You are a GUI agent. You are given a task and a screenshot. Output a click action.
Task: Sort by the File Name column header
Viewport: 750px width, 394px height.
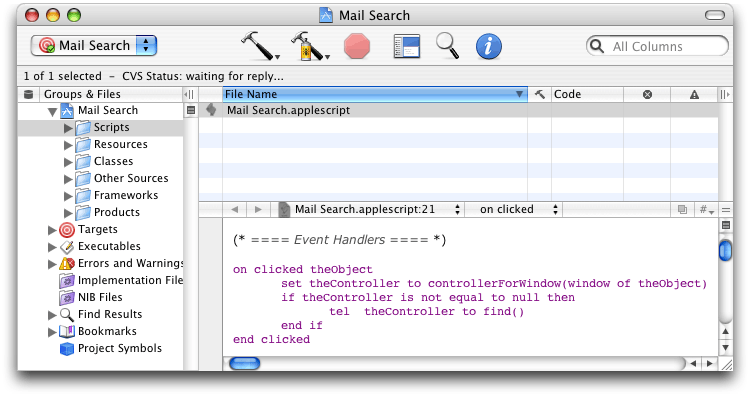point(375,94)
